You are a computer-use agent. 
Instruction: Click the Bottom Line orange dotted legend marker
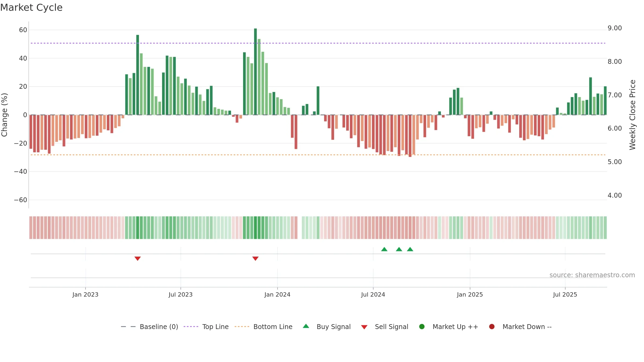[x=242, y=327]
